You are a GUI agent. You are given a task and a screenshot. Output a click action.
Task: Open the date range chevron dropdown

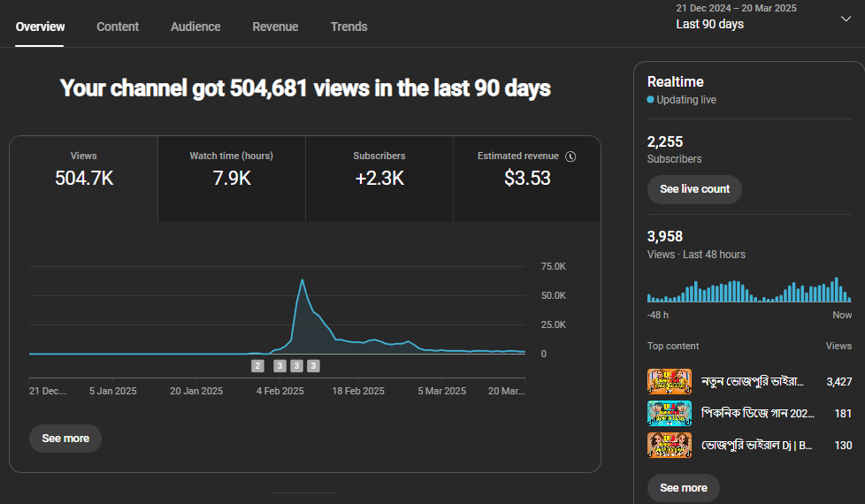click(x=846, y=19)
